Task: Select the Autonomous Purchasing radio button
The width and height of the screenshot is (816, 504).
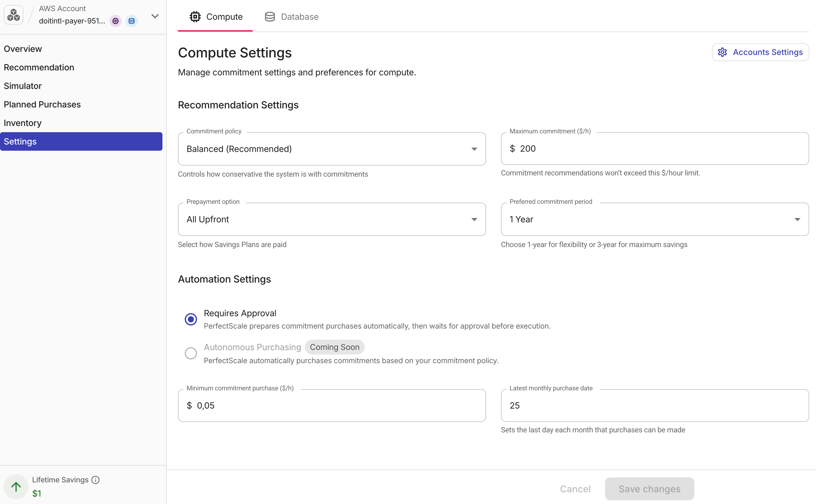Action: [x=191, y=353]
